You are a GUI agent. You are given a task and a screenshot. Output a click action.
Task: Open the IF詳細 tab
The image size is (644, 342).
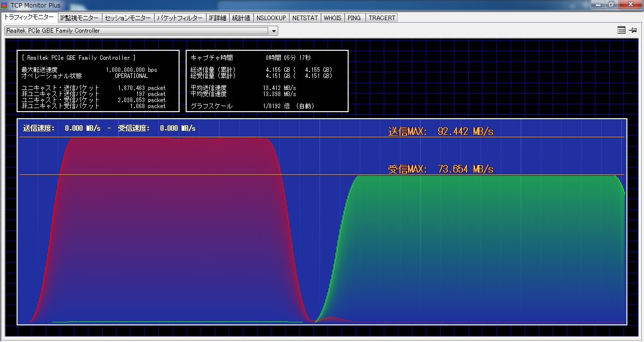217,18
